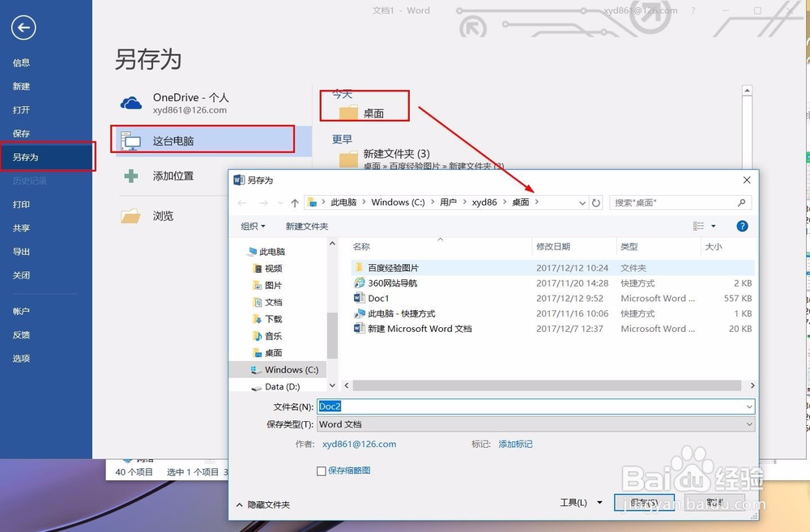Click the green plus Add location icon
Image resolution: width=810 pixels, height=532 pixels.
pos(131,177)
